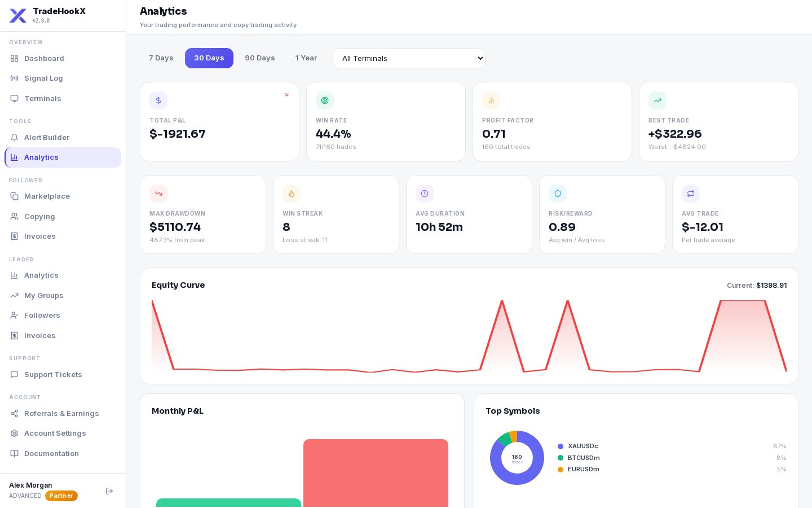Click the Total P&L dollar icon
This screenshot has width=812, height=508.
158,100
